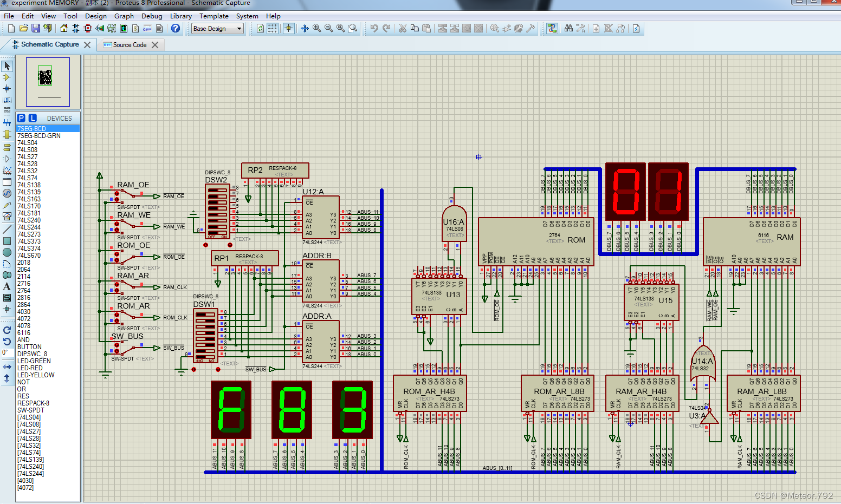This screenshot has width=841, height=504.
Task: Select the Selection Mode arrow tool
Action: [7, 66]
